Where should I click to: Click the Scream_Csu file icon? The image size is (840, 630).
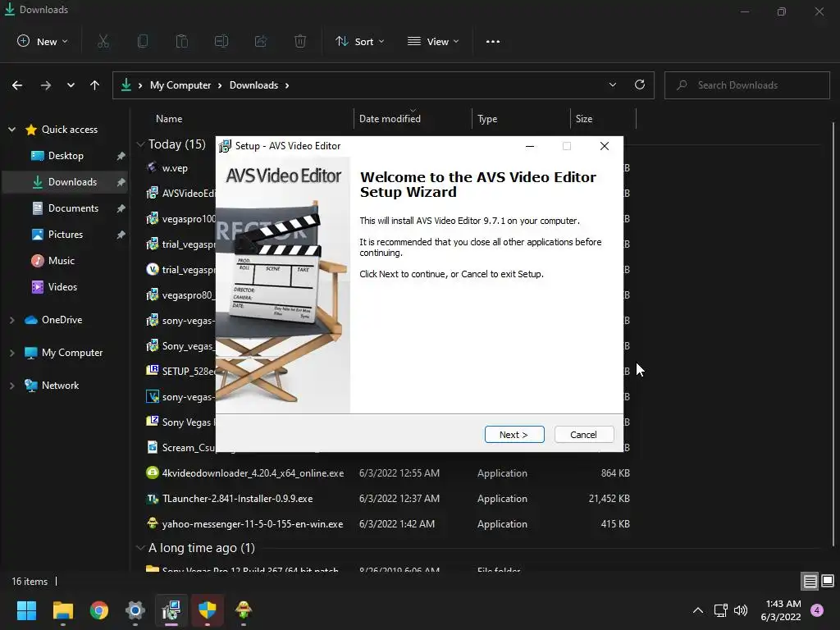click(153, 447)
